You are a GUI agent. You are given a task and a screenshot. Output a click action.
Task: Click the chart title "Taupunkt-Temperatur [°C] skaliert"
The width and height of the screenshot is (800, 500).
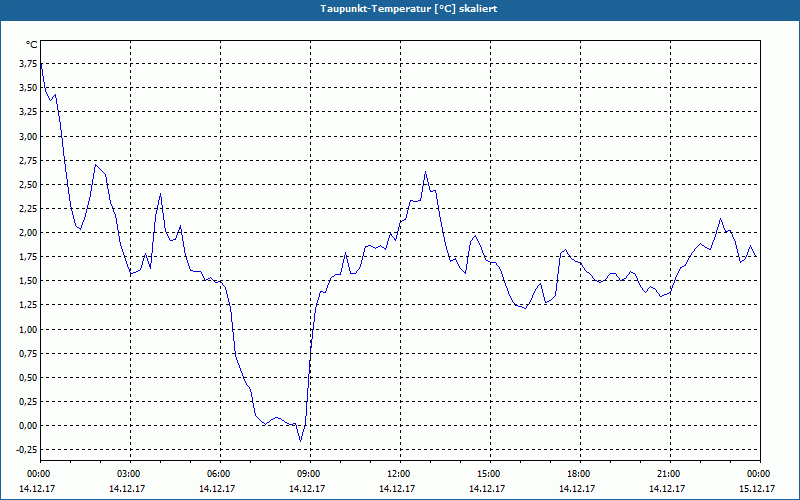pos(409,9)
